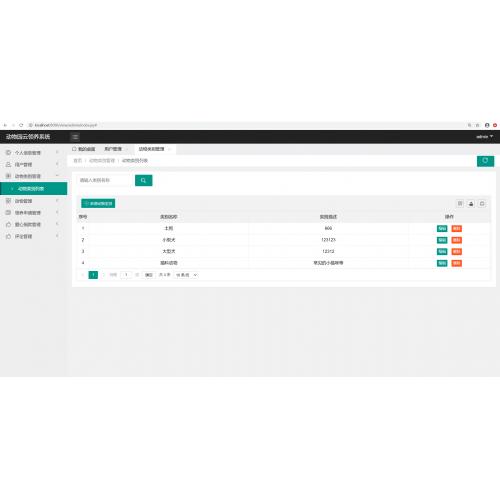The image size is (500, 500).
Task: Click the orange delete button in row 4
Action: tap(457, 263)
